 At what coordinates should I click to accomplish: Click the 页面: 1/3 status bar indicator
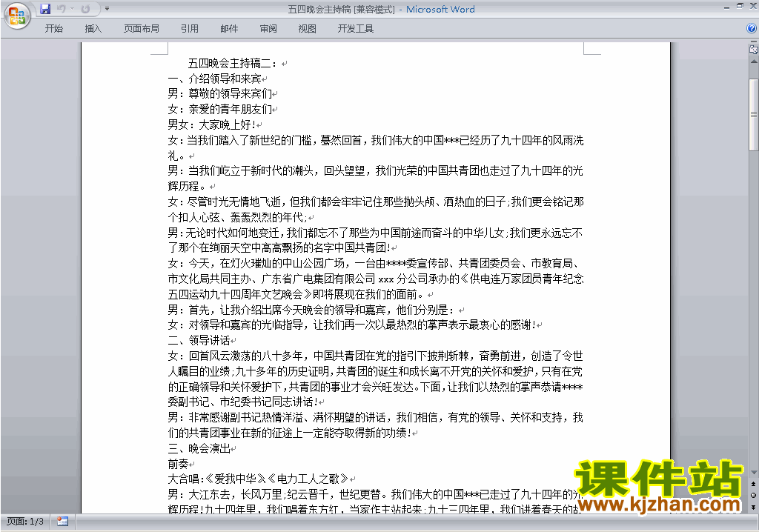(x=25, y=522)
